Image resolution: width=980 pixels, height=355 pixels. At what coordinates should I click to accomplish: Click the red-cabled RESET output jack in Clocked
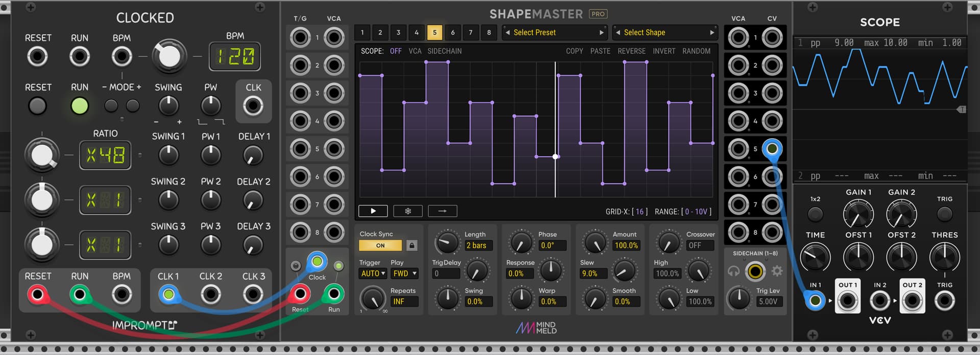click(x=38, y=294)
